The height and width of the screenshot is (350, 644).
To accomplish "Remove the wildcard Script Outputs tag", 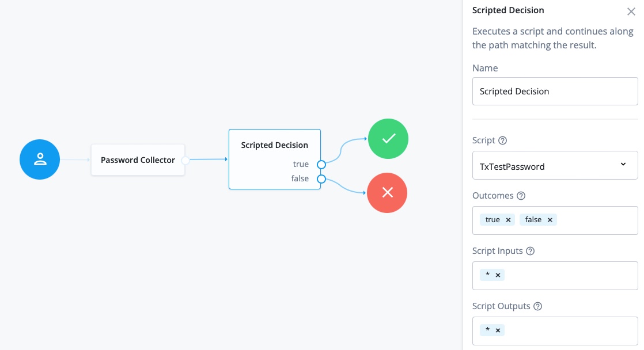I will point(498,330).
